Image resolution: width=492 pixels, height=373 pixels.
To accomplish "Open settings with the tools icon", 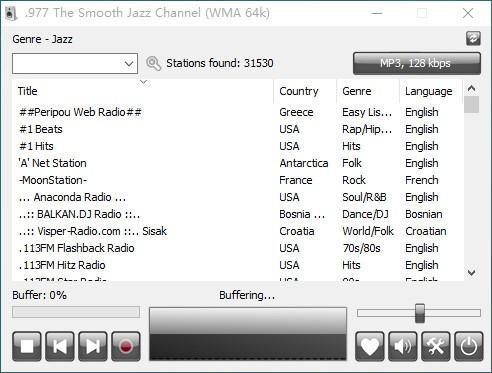I will tap(436, 346).
